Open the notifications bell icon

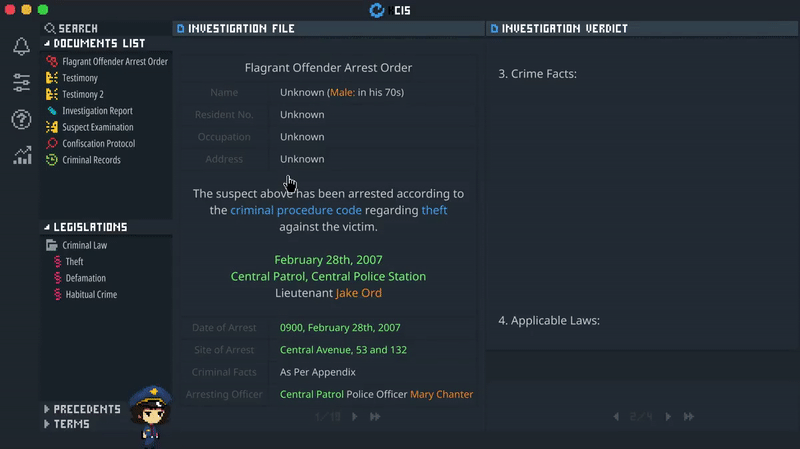click(21, 47)
